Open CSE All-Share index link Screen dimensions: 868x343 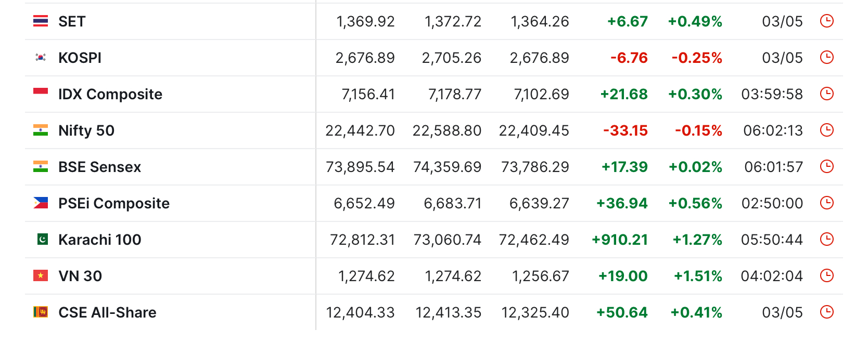coord(107,312)
